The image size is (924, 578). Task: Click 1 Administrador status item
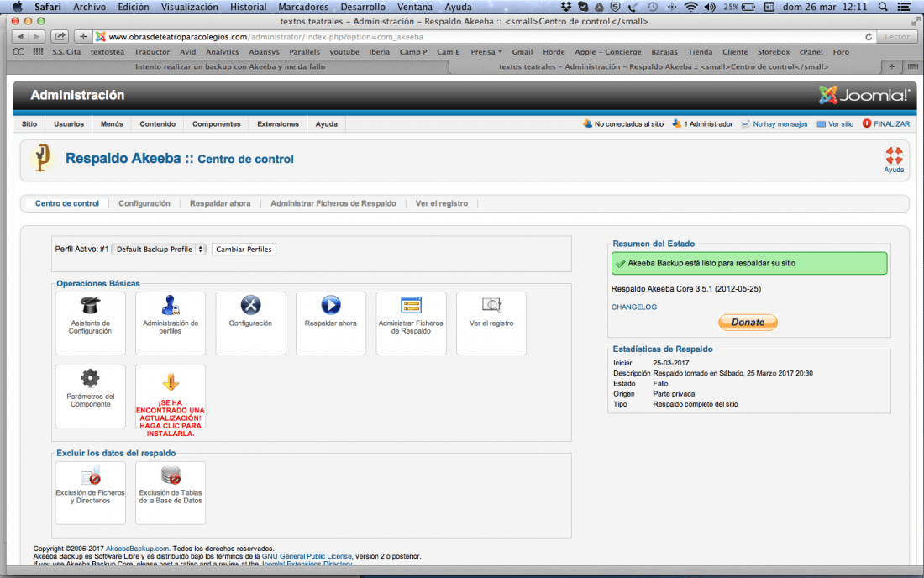pyautogui.click(x=702, y=123)
